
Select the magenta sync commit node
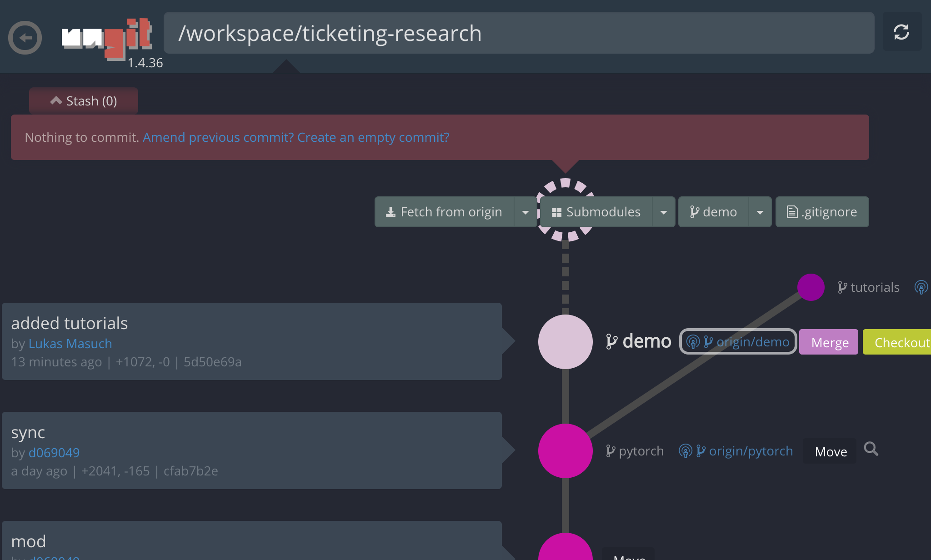[565, 451]
